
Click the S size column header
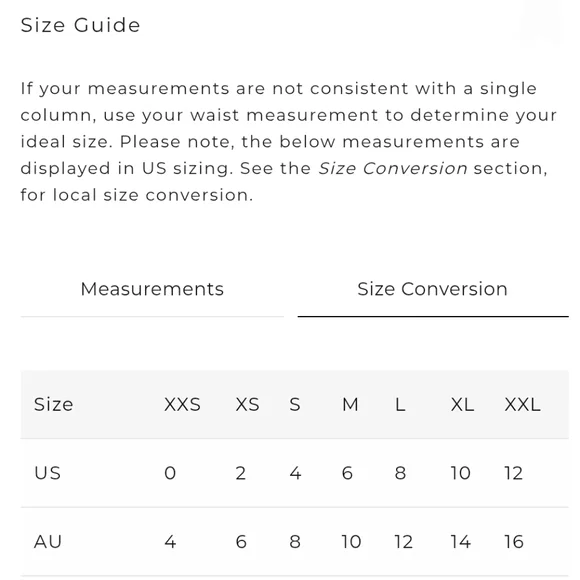pos(295,404)
